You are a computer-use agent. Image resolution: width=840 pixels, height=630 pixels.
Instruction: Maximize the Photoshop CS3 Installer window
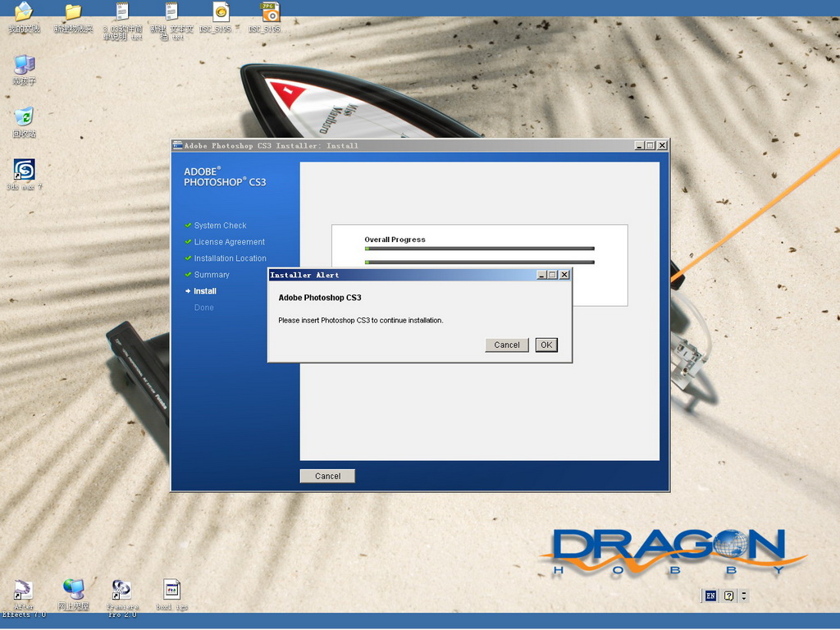(650, 145)
